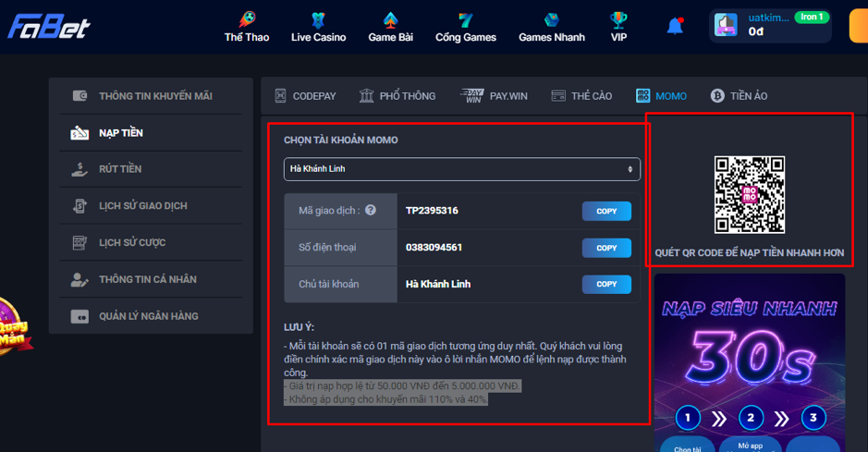Screen dimensions: 868x452
Task: Copy the account holder name
Action: coord(606,284)
